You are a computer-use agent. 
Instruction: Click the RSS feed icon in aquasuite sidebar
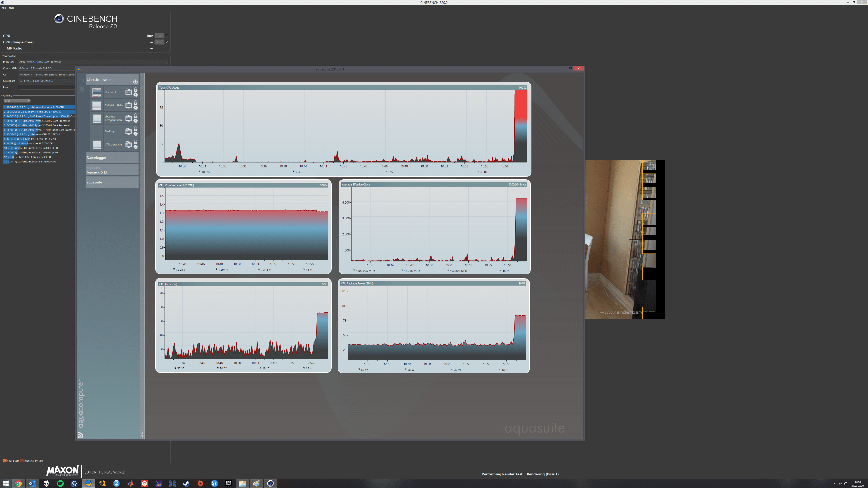tap(80, 435)
